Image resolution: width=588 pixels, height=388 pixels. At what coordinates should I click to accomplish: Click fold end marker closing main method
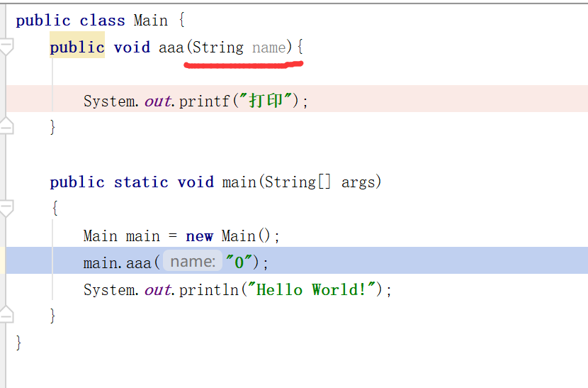(x=6, y=314)
